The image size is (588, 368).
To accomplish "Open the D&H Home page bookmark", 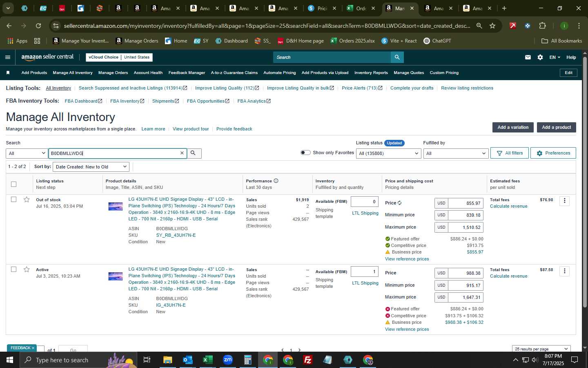I will click(x=301, y=41).
